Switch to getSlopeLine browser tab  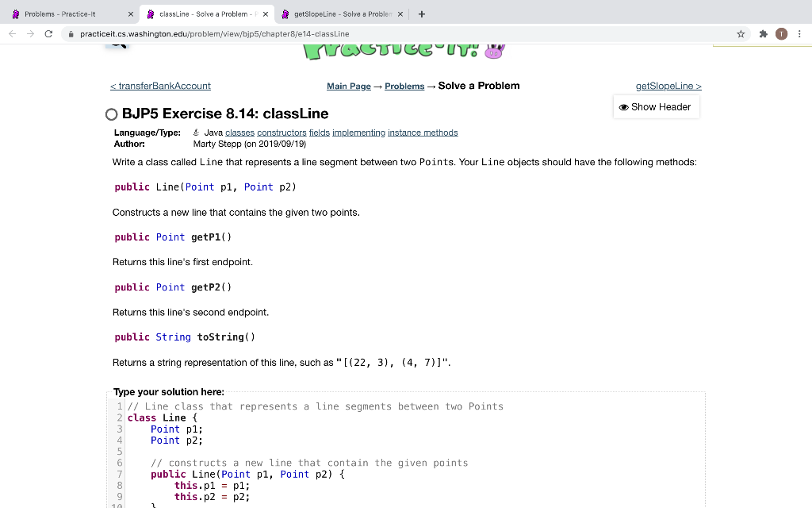click(342, 14)
